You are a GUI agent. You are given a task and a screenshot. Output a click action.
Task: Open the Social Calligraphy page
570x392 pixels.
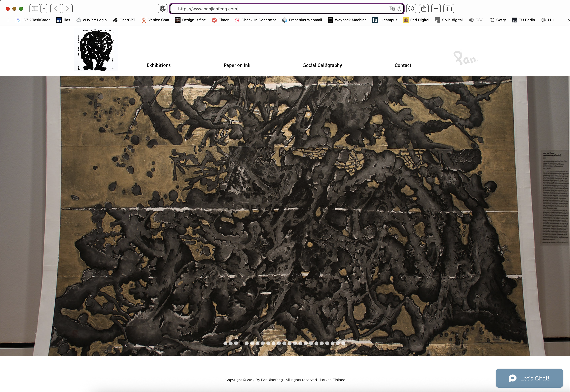point(322,65)
